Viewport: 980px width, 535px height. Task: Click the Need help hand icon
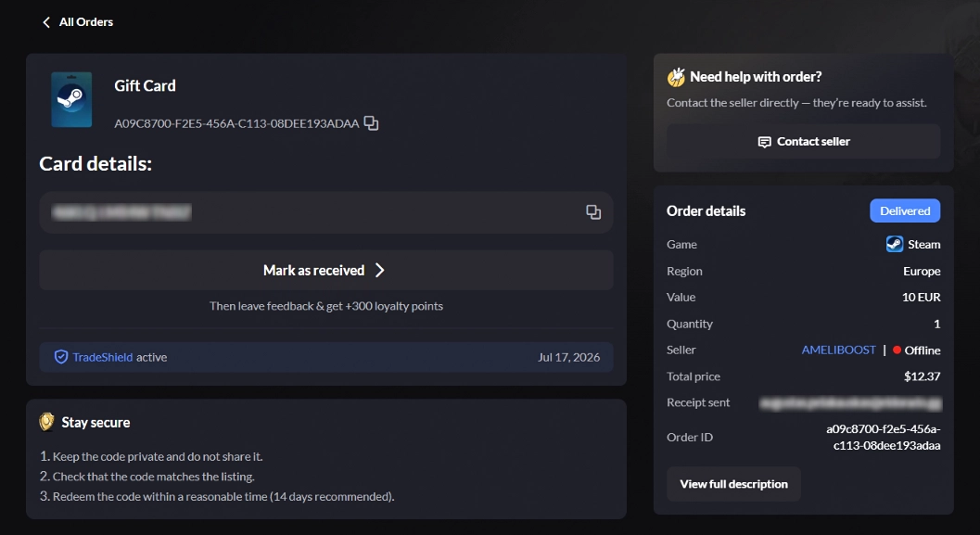click(676, 77)
